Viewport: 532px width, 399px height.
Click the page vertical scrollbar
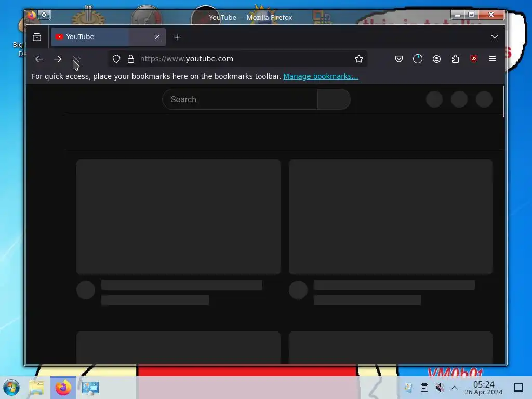pos(503,102)
